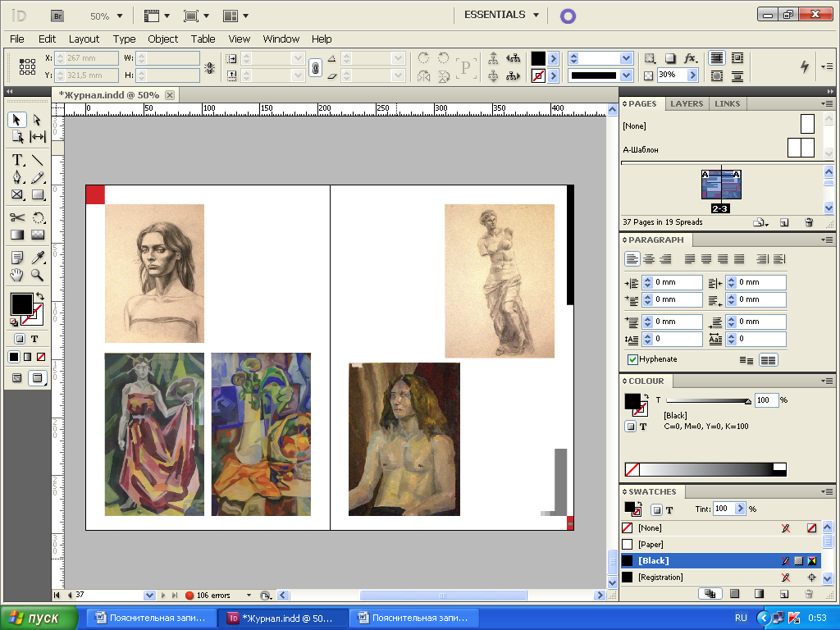Open the Layout menu
This screenshot has height=630, width=840.
point(84,39)
